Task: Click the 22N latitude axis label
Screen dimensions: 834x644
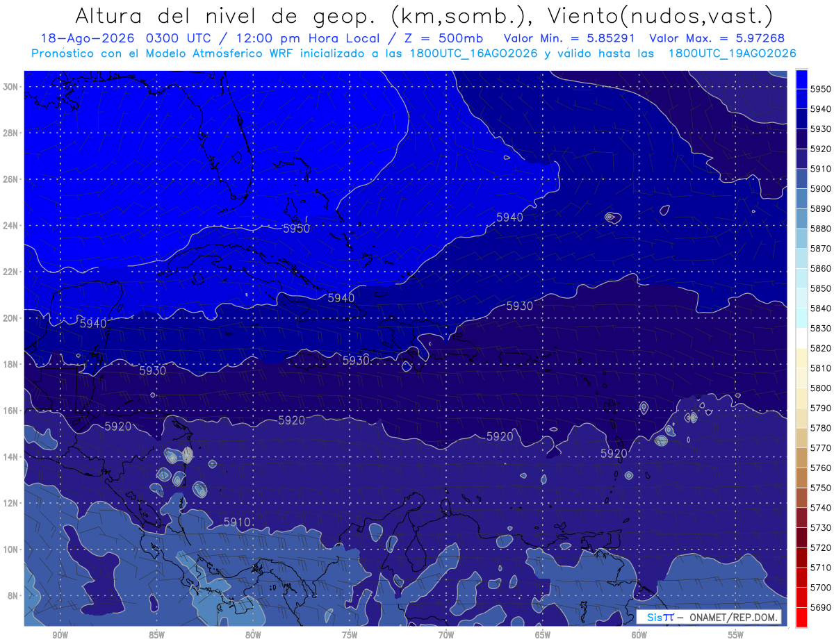Action: click(x=10, y=272)
